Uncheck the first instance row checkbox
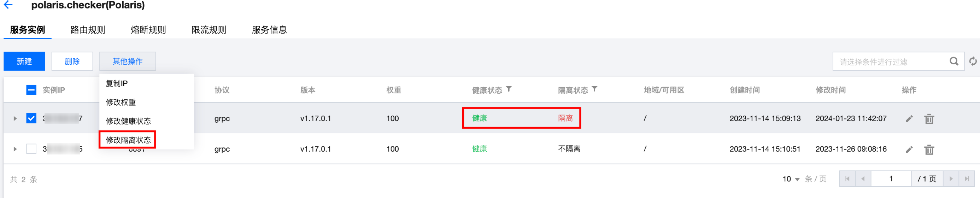This screenshot has width=980, height=198. (x=31, y=118)
